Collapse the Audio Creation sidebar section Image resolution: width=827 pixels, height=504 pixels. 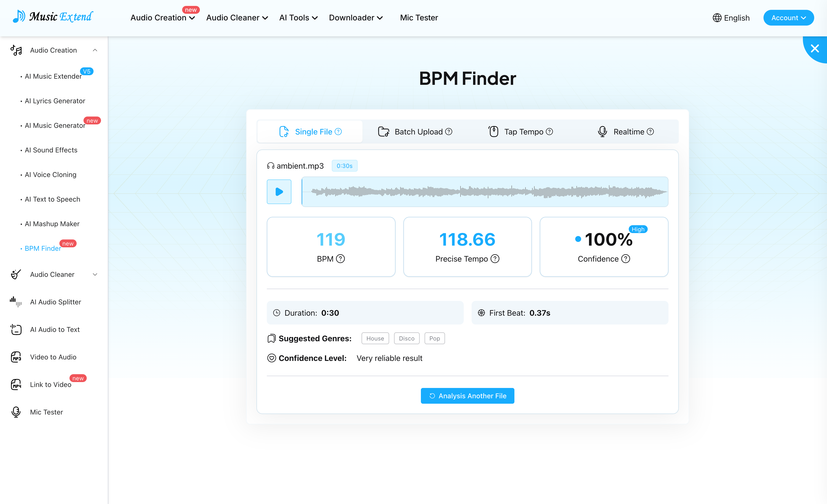point(95,50)
